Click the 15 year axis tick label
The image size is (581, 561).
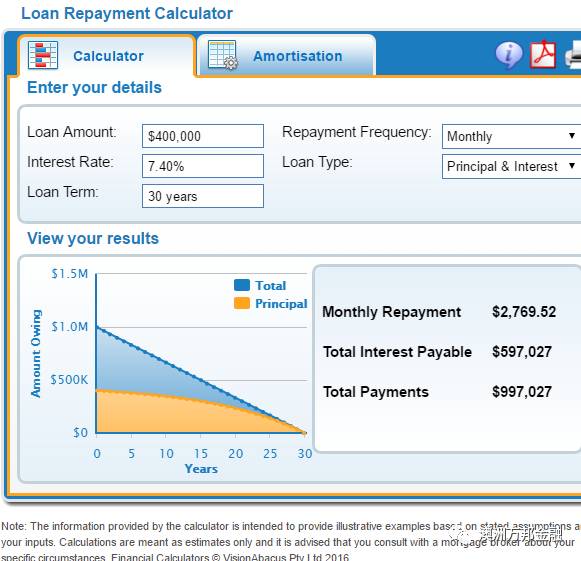coord(201,454)
